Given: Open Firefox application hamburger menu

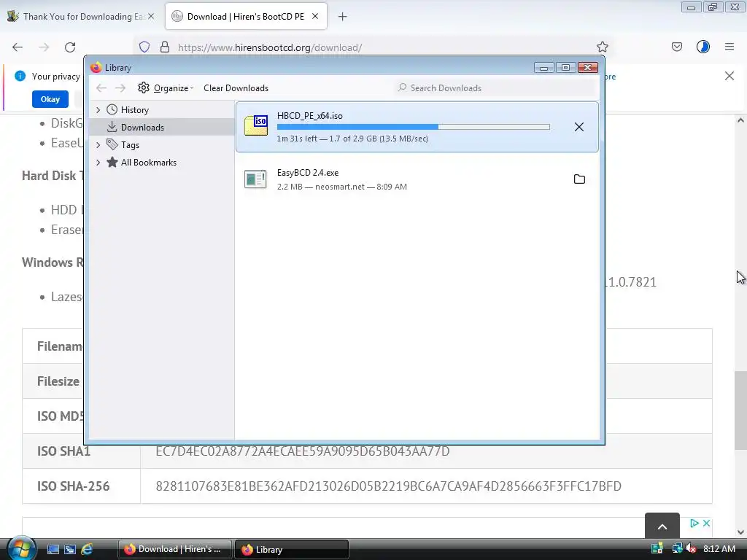Looking at the screenshot, I should (x=729, y=47).
